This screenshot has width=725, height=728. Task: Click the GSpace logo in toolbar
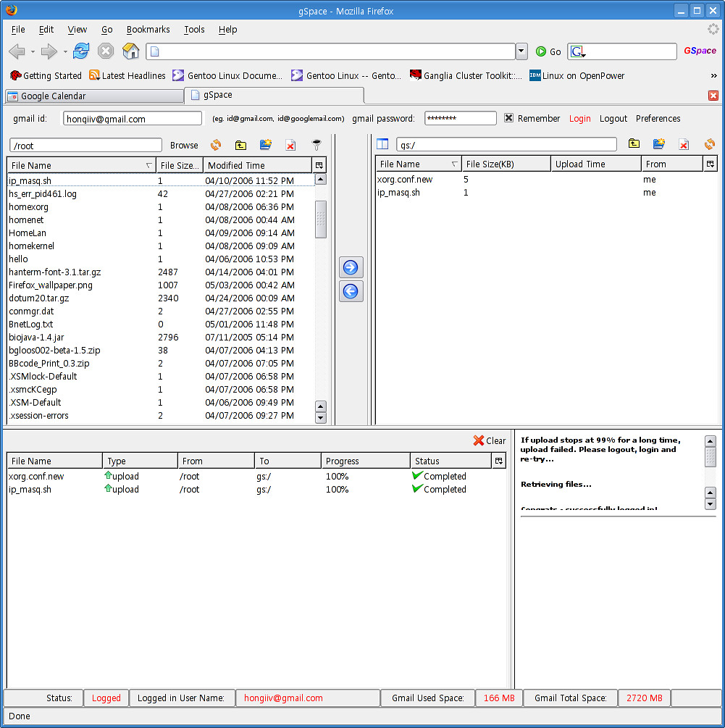click(700, 51)
